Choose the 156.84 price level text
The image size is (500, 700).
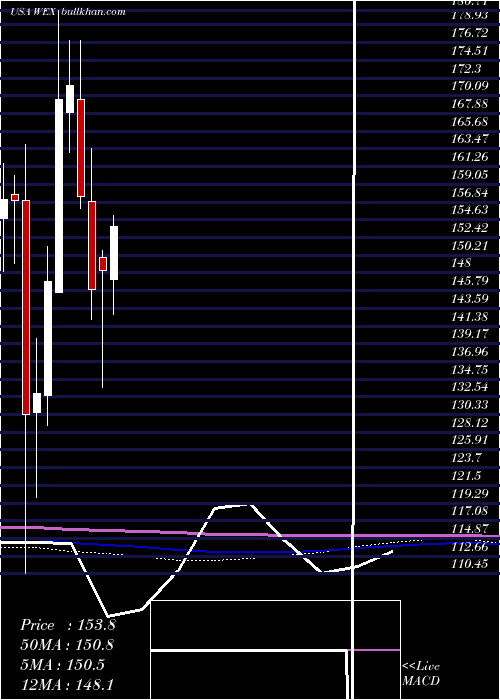[x=469, y=192]
